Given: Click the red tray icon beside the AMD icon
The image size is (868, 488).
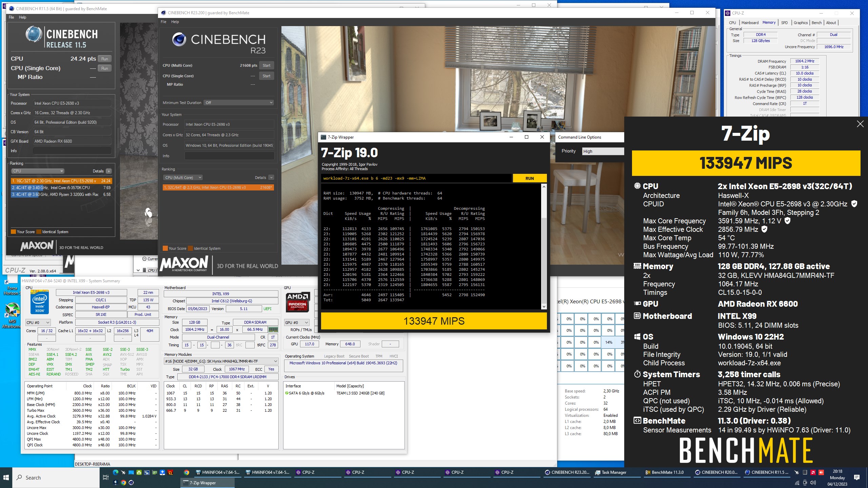Looking at the screenshot, I should coord(821,472).
